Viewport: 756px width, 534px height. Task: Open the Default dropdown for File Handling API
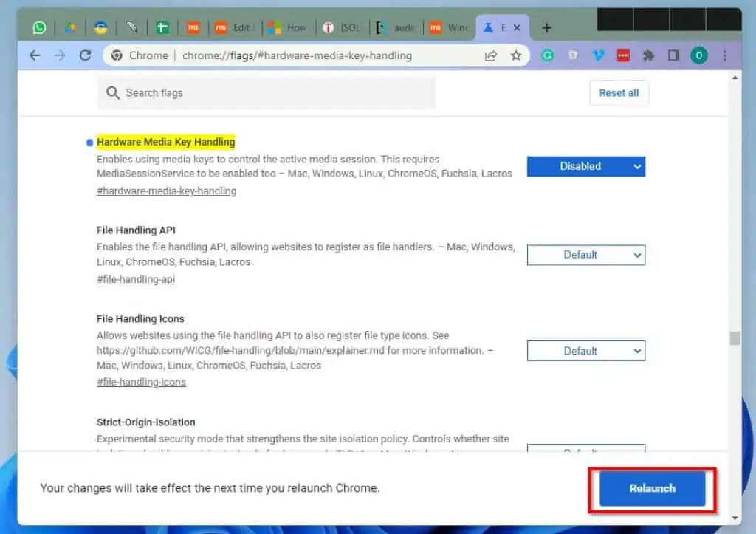(x=585, y=255)
